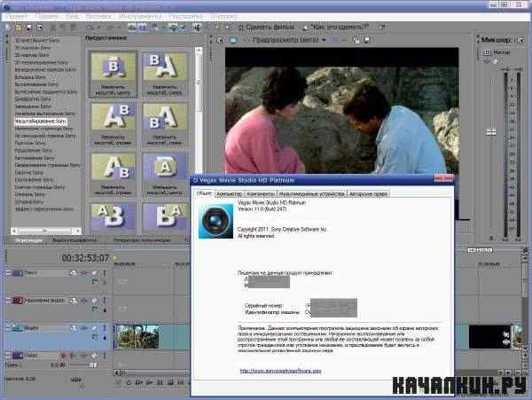Click the Copy toolbar icon

[63, 27]
